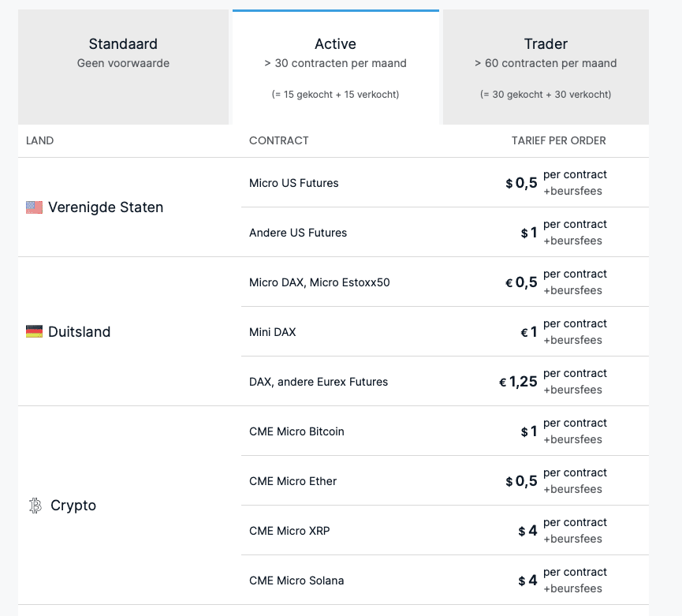Click DAX, andere Eurex Futures row
Screen dimensions: 682x616
[x=318, y=382]
